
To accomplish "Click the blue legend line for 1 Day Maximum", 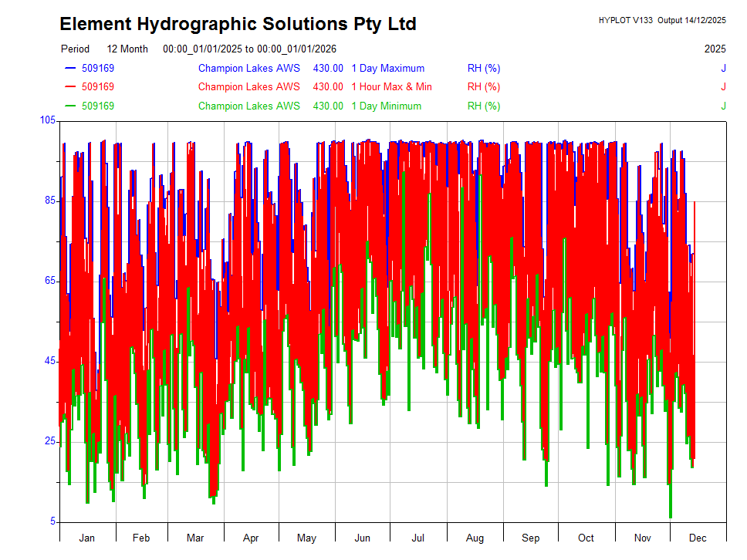I will [71, 69].
